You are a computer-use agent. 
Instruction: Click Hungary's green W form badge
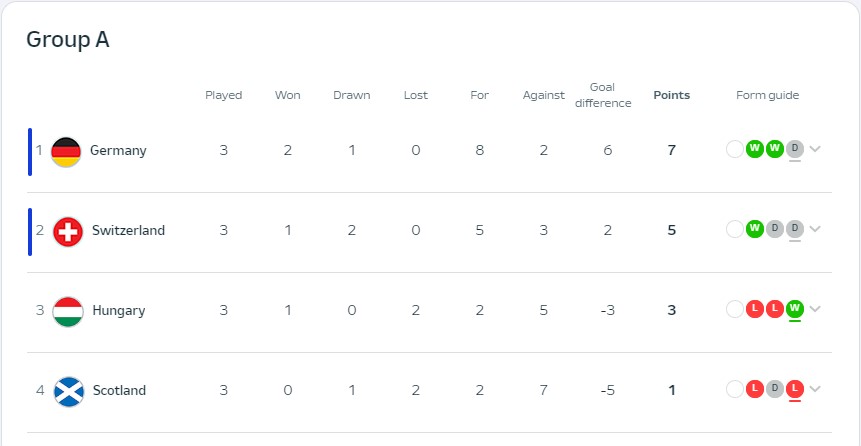click(795, 309)
